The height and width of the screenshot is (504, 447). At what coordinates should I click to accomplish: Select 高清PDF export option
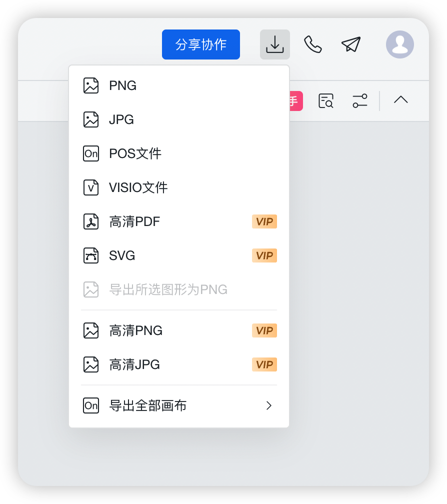(179, 221)
